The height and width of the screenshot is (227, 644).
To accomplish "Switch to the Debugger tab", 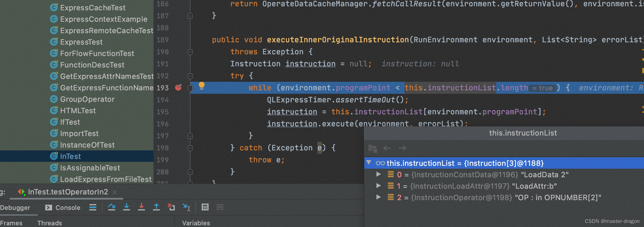I will (x=15, y=208).
